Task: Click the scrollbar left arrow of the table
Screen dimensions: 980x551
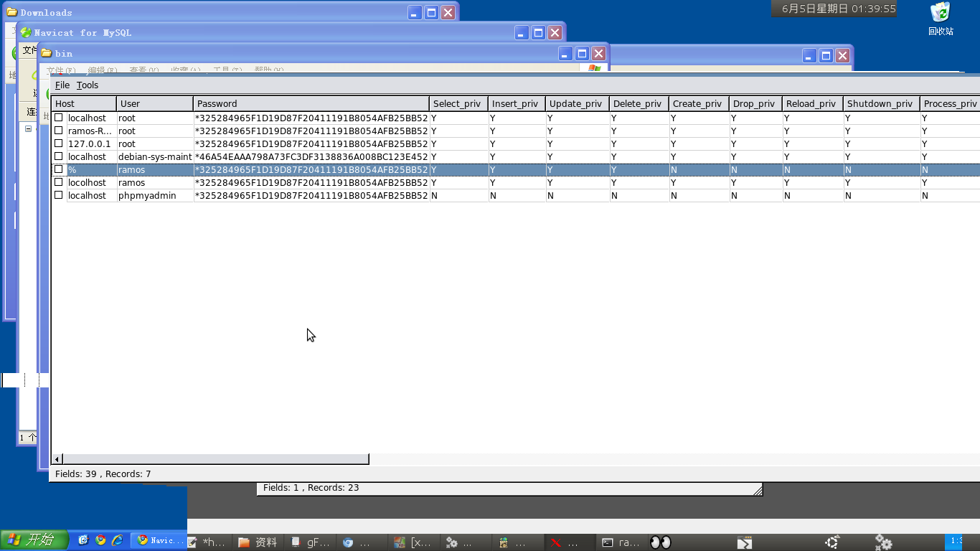Action: tap(57, 459)
